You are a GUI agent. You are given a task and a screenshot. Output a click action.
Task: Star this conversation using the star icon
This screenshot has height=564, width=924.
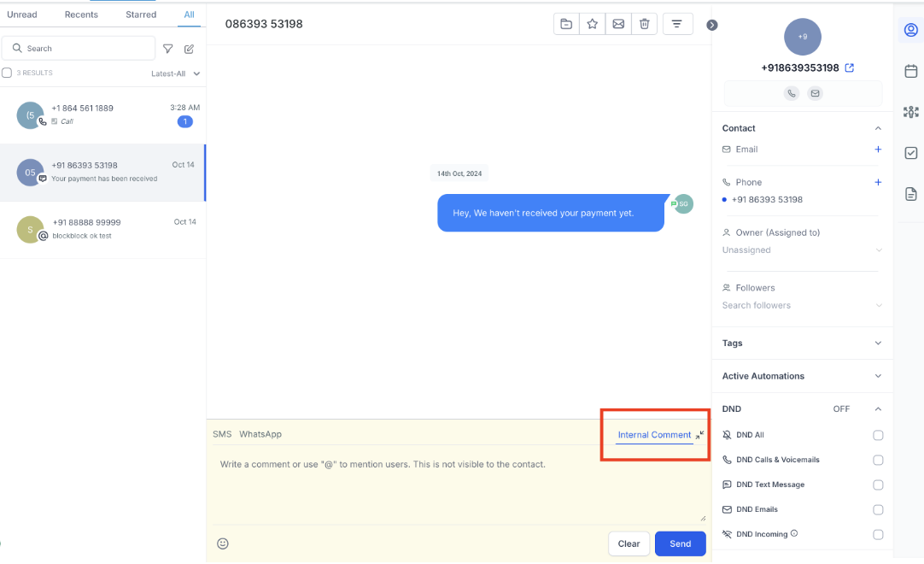(x=592, y=24)
